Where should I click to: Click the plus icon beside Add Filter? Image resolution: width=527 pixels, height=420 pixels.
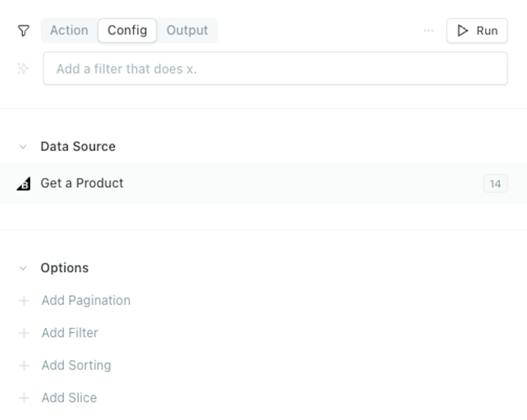pyautogui.click(x=24, y=333)
